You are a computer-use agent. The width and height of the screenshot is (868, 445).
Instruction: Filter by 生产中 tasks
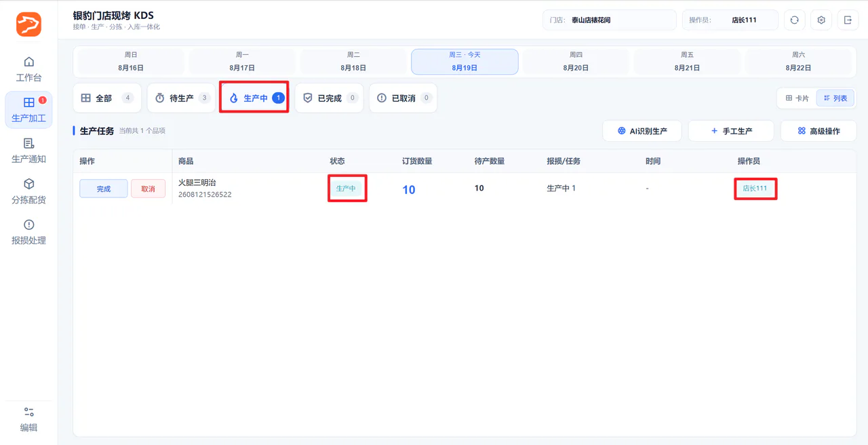tap(255, 98)
